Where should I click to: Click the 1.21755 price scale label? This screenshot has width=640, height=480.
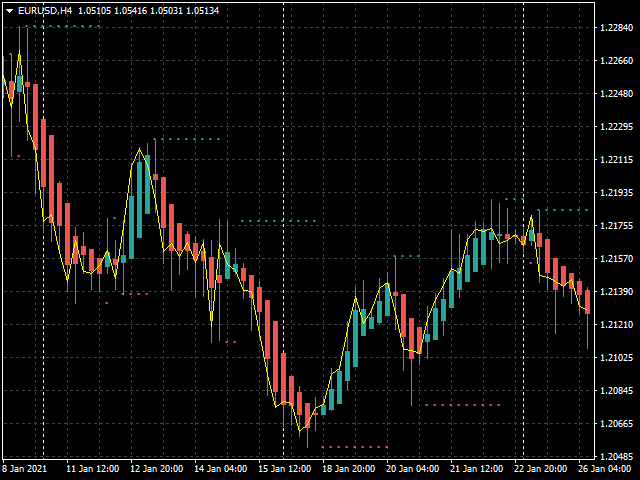(x=616, y=226)
